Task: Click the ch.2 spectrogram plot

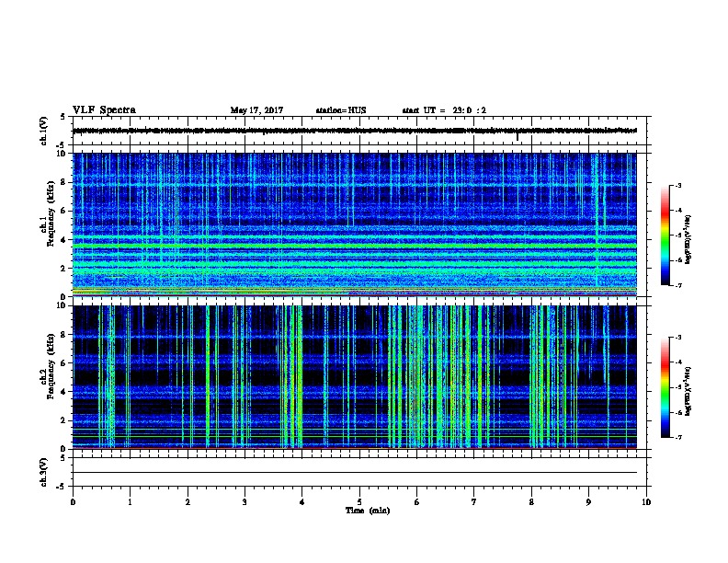Action: click(x=355, y=377)
